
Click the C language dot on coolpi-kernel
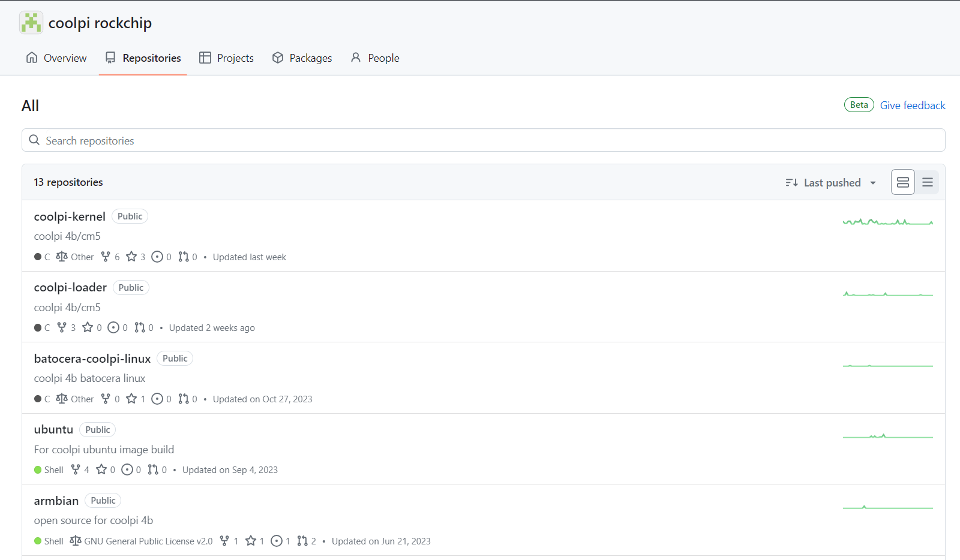click(x=38, y=257)
